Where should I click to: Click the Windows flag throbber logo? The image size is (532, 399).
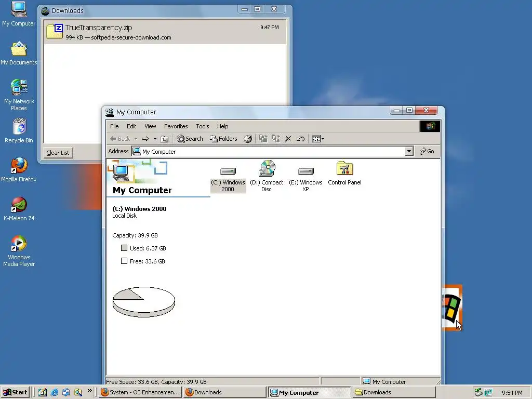click(x=430, y=126)
